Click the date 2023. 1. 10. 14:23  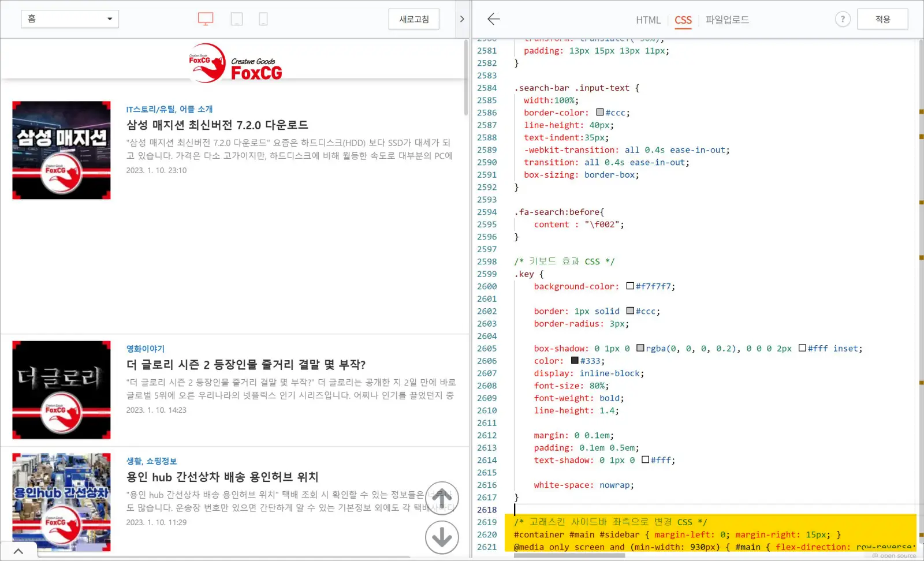click(157, 410)
